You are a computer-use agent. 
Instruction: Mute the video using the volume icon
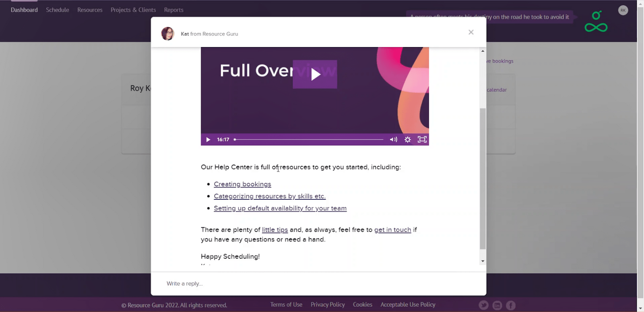coord(393,140)
